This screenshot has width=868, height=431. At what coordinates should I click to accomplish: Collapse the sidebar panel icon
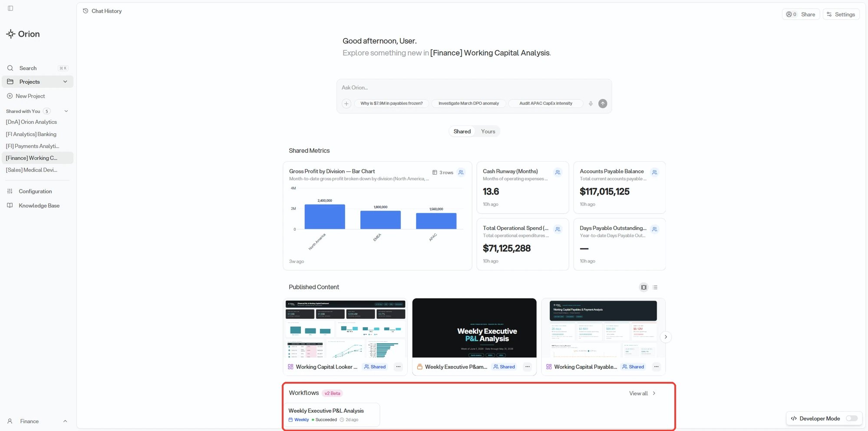(10, 8)
